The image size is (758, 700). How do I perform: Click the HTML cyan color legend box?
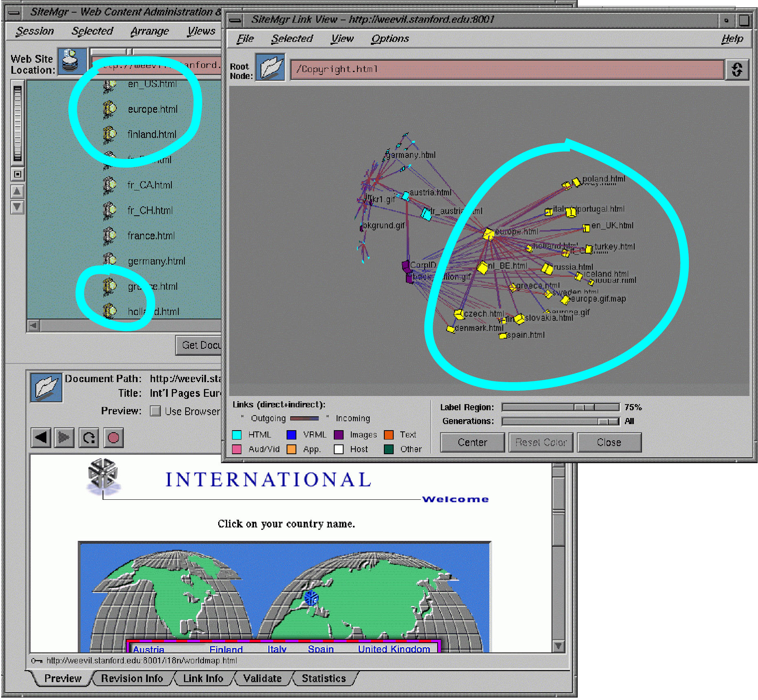click(237, 435)
